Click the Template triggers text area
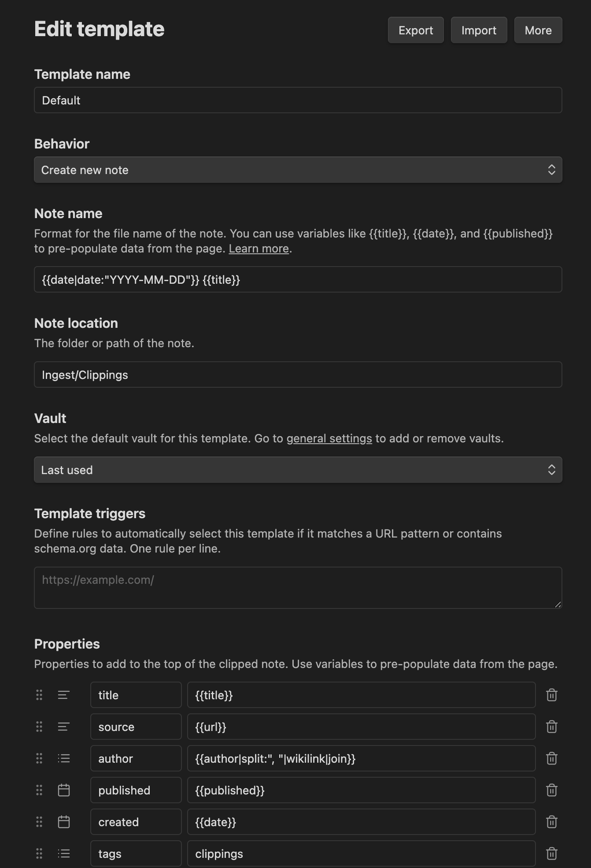Screen dimensions: 591x868 [x=298, y=587]
